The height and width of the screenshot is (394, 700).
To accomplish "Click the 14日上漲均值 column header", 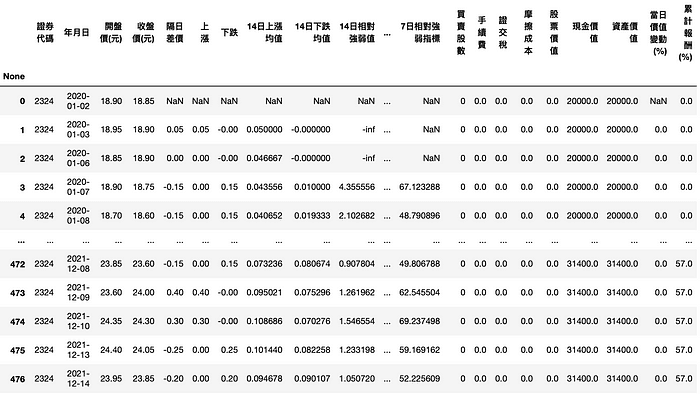I will [x=265, y=33].
